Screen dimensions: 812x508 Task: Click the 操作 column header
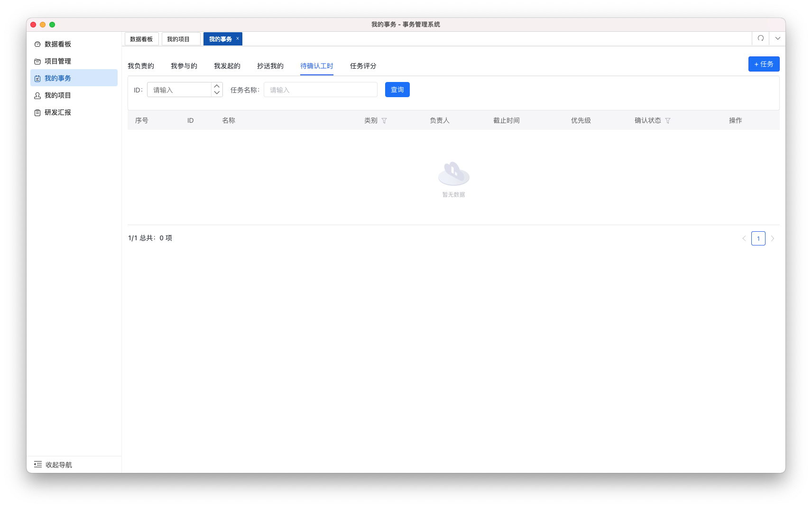(736, 120)
